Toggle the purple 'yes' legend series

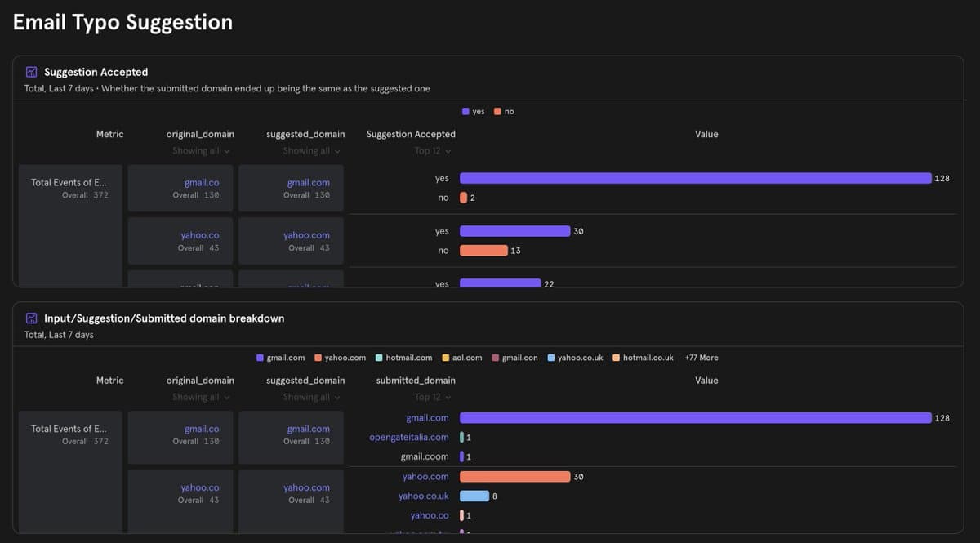point(474,111)
